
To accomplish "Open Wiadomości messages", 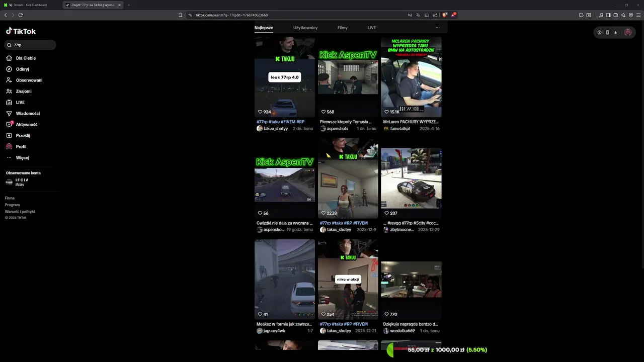I will pos(23,114).
